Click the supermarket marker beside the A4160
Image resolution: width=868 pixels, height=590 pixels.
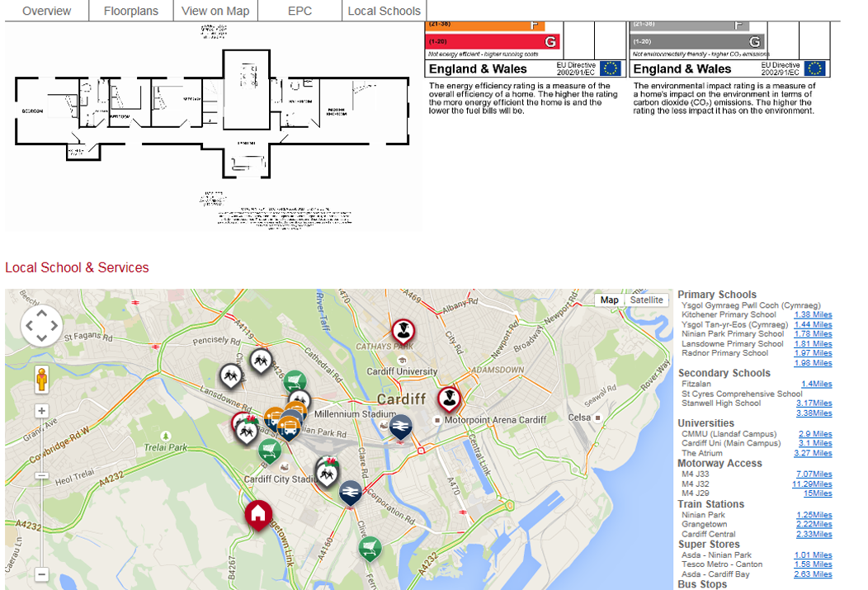[x=370, y=548]
